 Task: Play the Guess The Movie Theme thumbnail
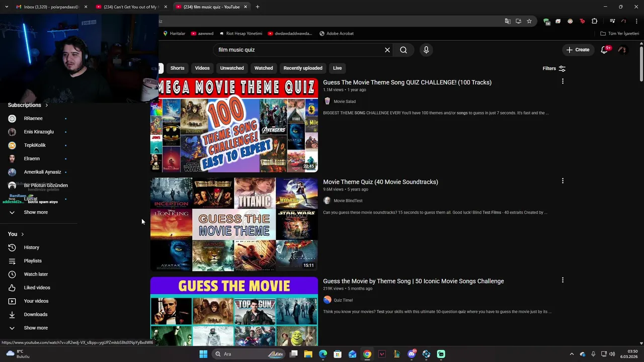coord(234,224)
